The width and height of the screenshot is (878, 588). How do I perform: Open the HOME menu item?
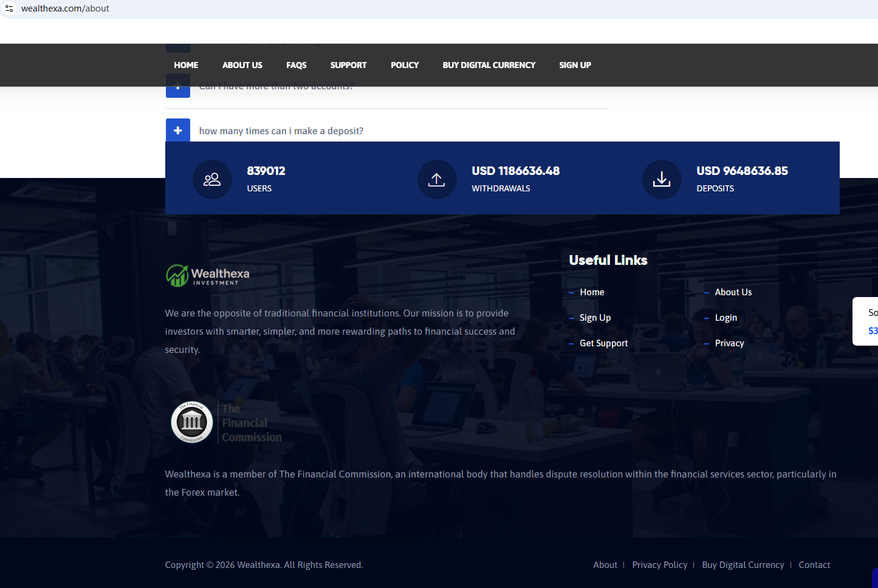click(186, 65)
